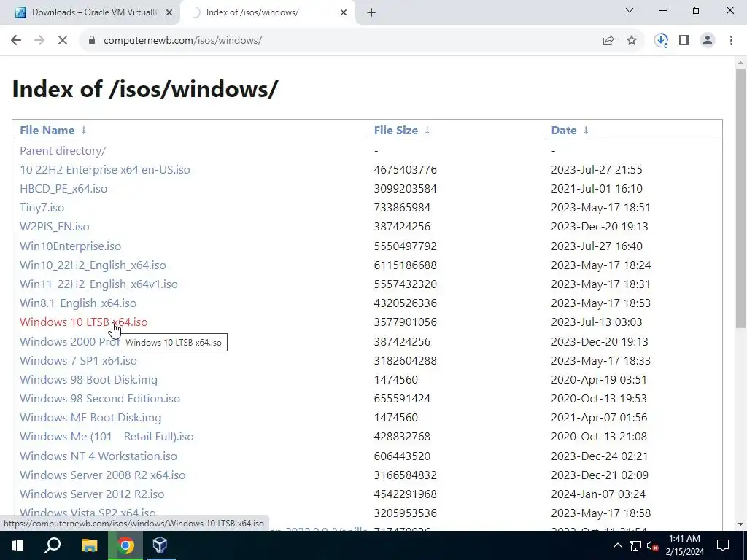Open Windows taskbar search
This screenshot has width=747, height=560.
[x=53, y=545]
